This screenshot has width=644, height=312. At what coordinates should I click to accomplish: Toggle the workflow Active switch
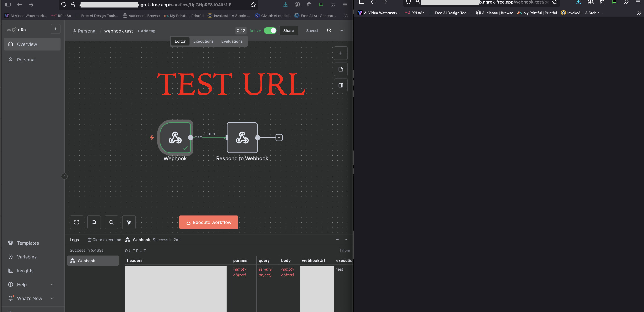[270, 30]
